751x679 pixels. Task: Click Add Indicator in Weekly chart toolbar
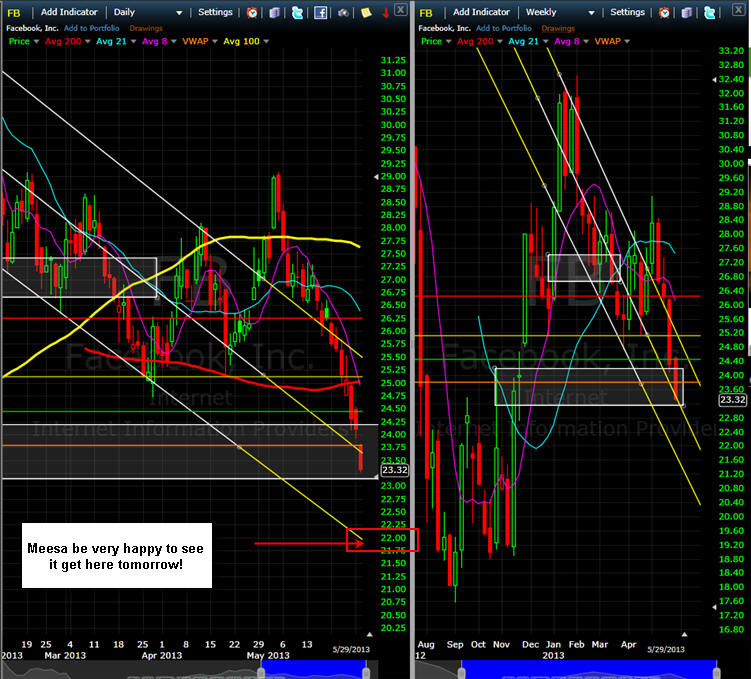tap(481, 12)
